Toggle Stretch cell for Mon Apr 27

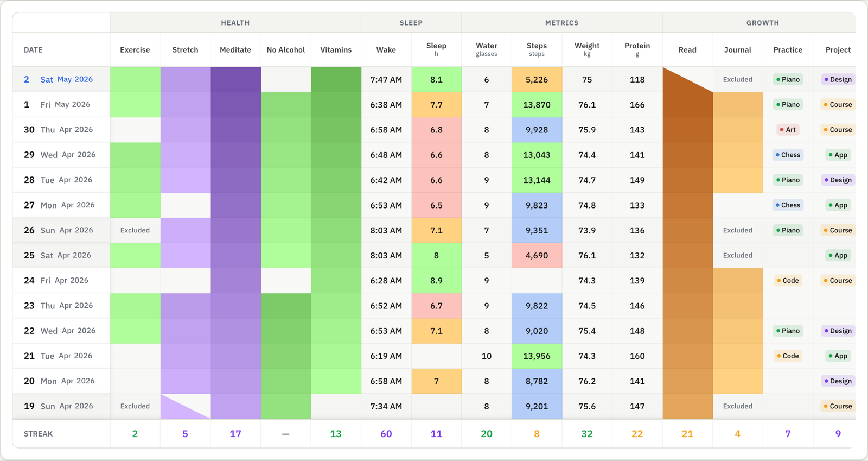[185, 205]
